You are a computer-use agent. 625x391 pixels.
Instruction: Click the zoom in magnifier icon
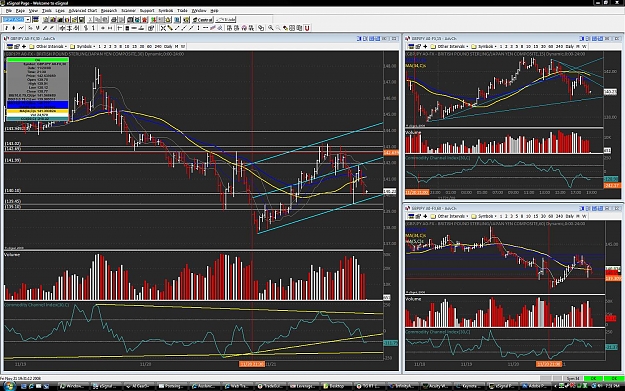point(271,28)
